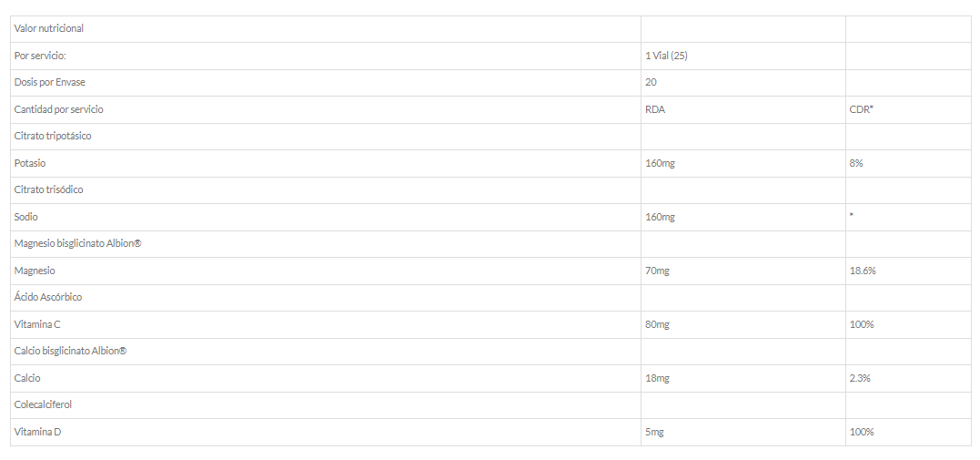Click the 160mg value for Potasio
980x460 pixels.
click(660, 163)
